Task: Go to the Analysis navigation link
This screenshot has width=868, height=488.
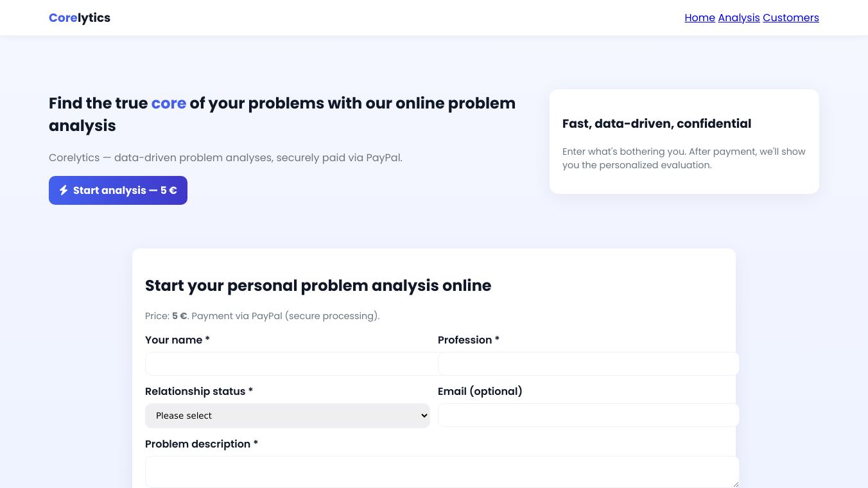Action: [x=739, y=18]
